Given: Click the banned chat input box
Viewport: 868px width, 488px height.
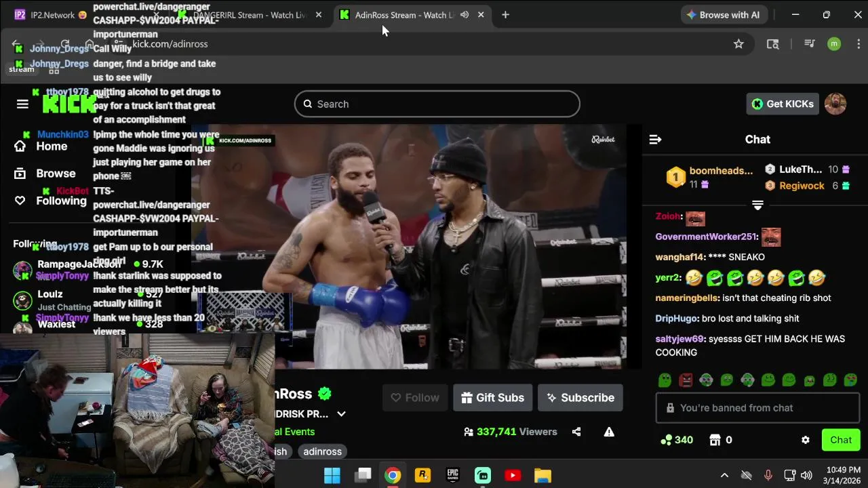Looking at the screenshot, I should (757, 408).
